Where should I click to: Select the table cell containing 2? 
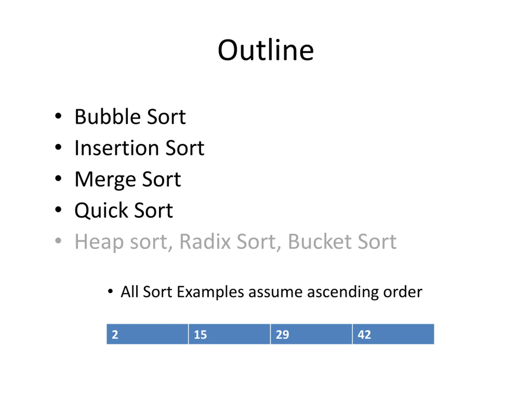pos(147,334)
